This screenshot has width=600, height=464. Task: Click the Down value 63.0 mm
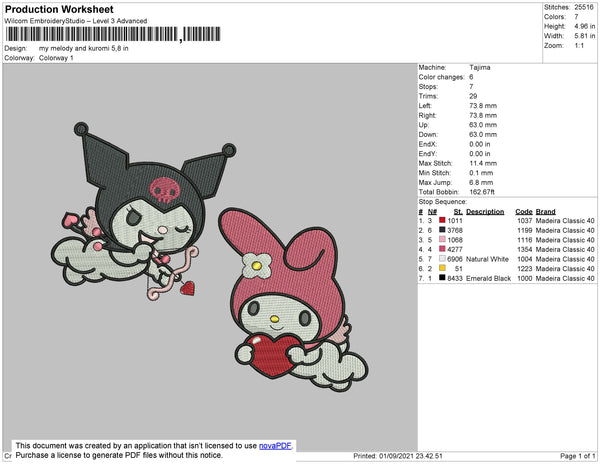tap(483, 135)
